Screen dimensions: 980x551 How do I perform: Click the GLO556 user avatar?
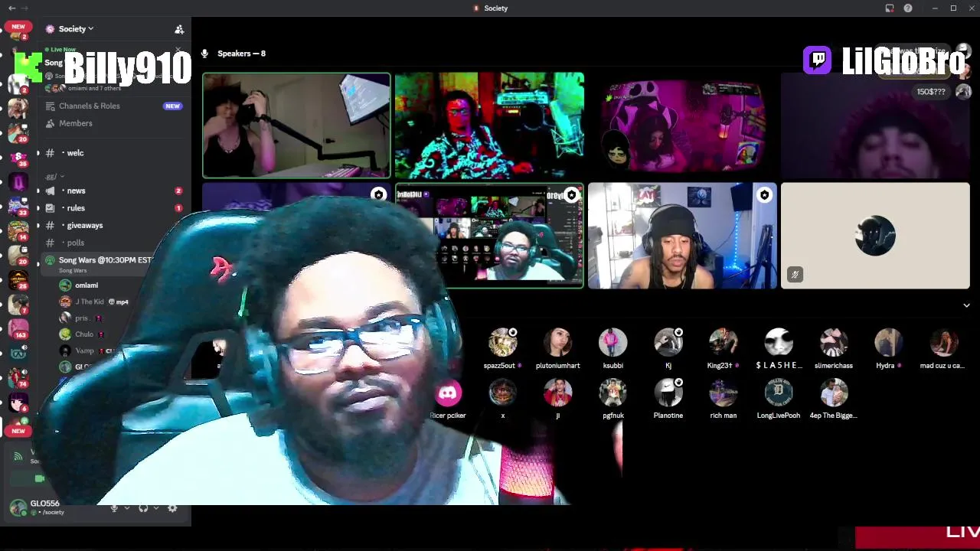[18, 507]
